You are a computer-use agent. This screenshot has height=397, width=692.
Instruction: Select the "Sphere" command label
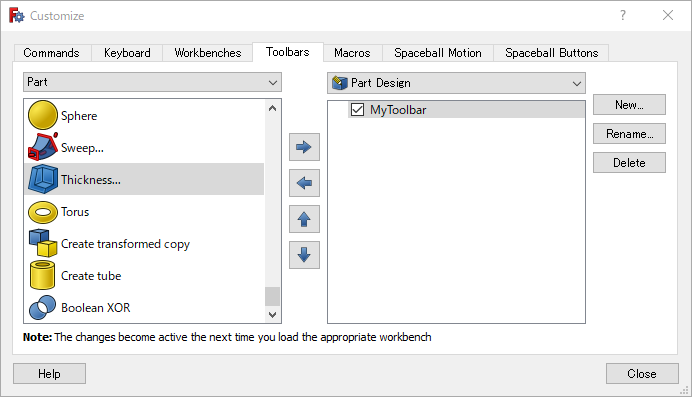79,116
